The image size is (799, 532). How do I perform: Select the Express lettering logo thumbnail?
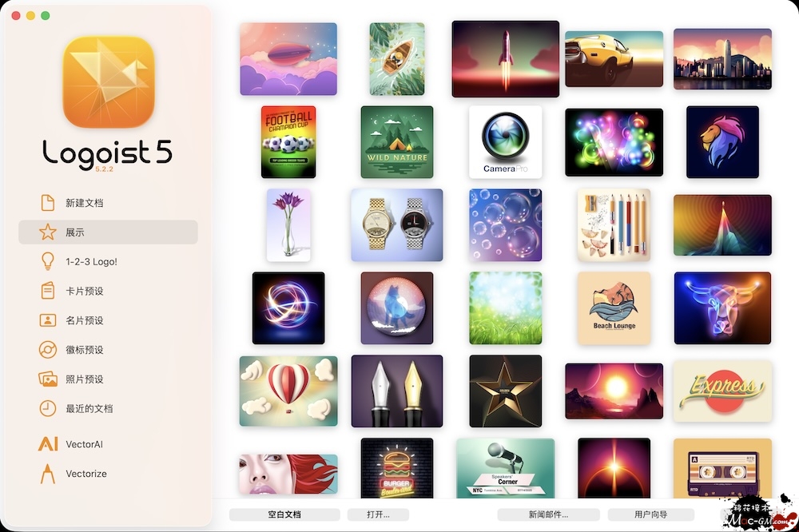[722, 391]
